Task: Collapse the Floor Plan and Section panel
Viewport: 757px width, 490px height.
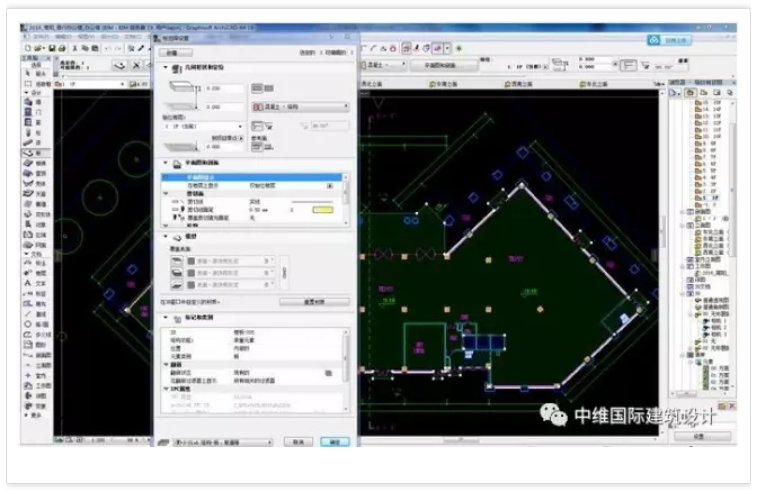Action: [166, 163]
